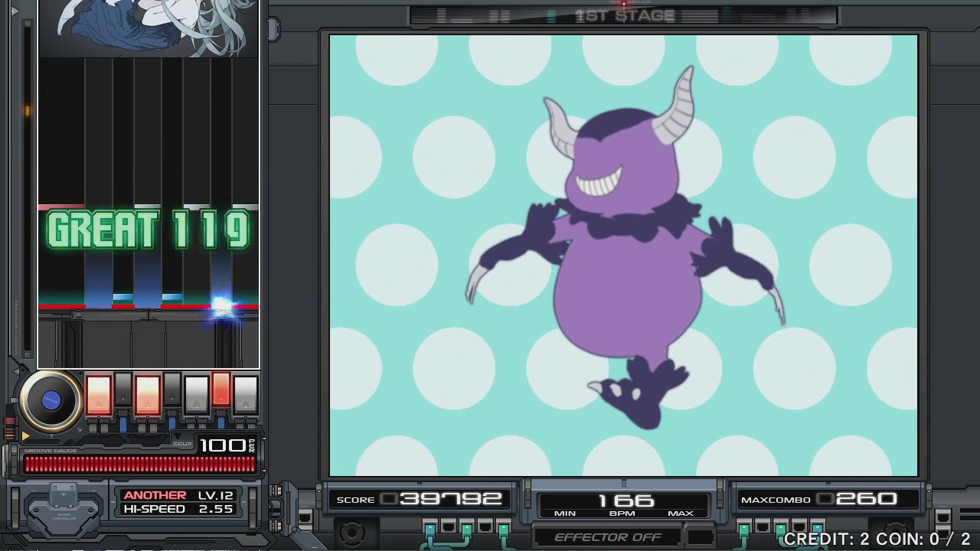Image resolution: width=980 pixels, height=551 pixels.
Task: Tap the red-lit black sixth key
Action: click(x=221, y=390)
